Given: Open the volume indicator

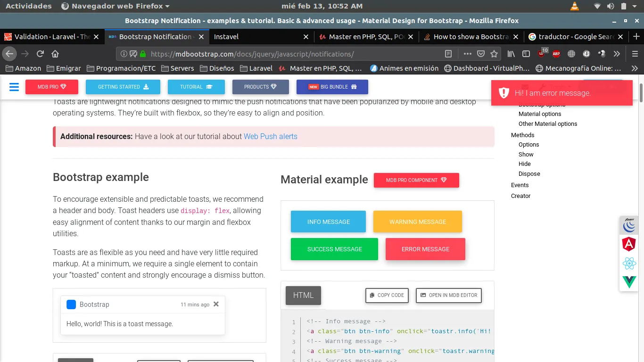Looking at the screenshot, I should [x=611, y=6].
